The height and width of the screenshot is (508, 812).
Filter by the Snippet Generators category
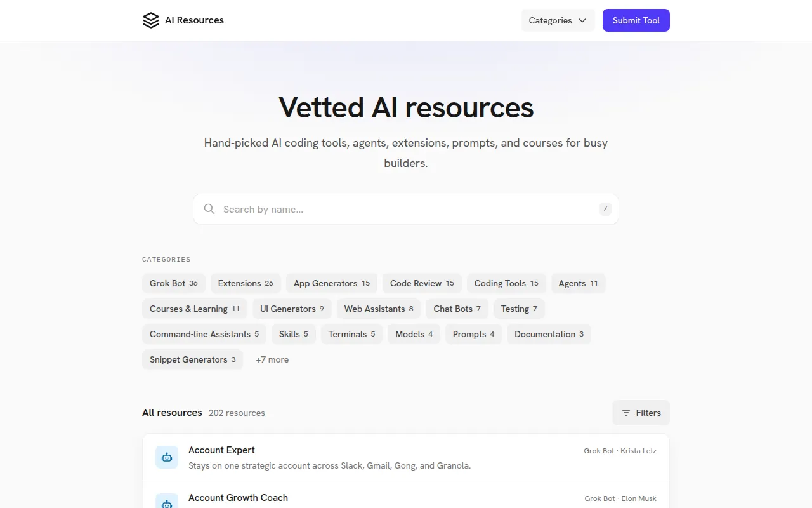click(192, 359)
